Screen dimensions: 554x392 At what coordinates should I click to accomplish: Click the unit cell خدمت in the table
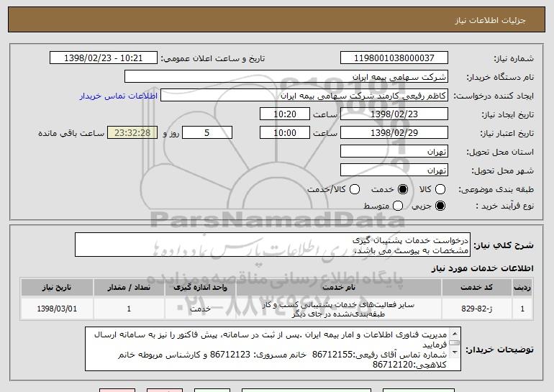(x=200, y=309)
